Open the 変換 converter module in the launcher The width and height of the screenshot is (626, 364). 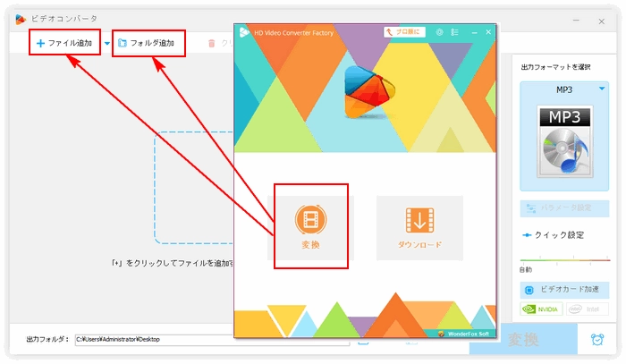pyautogui.click(x=310, y=227)
